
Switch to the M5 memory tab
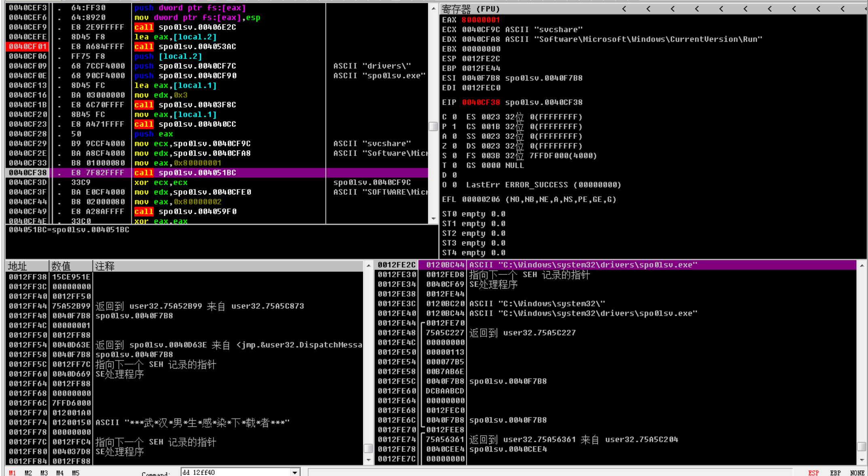pos(75,472)
